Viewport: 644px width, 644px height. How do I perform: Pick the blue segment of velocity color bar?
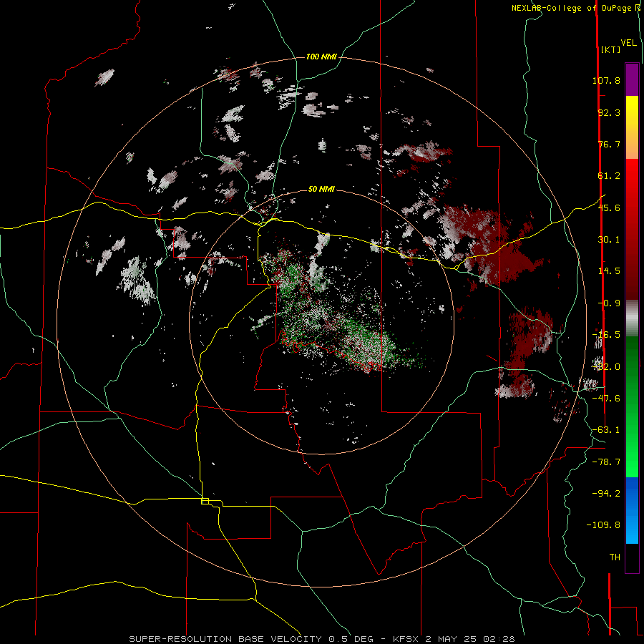(x=632, y=510)
